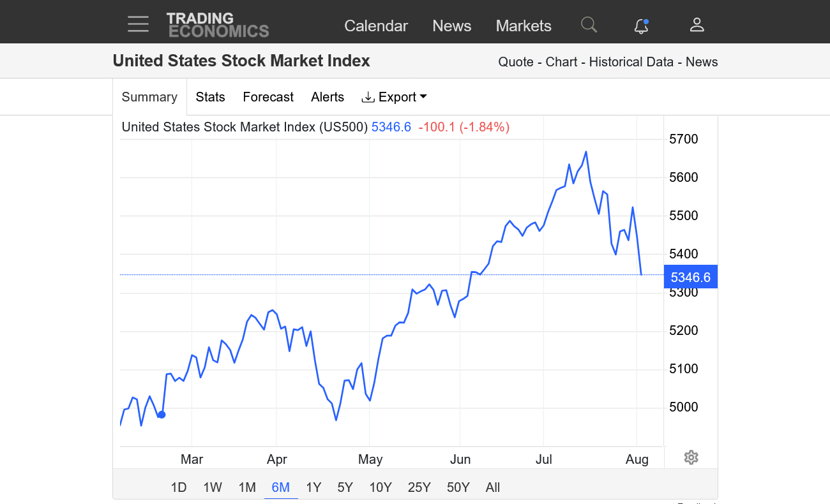Go to Calendar in top navigation

[376, 26]
